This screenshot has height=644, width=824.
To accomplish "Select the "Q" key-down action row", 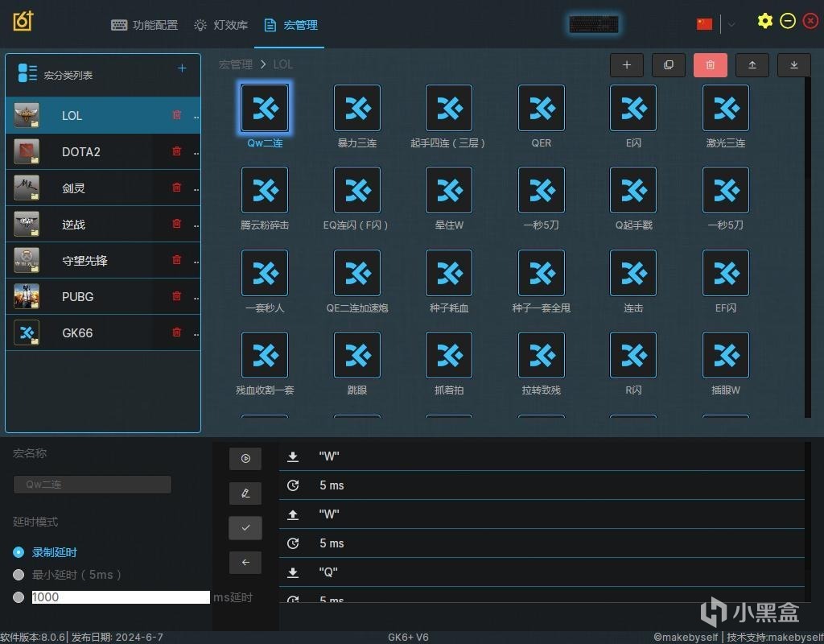I will coord(542,572).
